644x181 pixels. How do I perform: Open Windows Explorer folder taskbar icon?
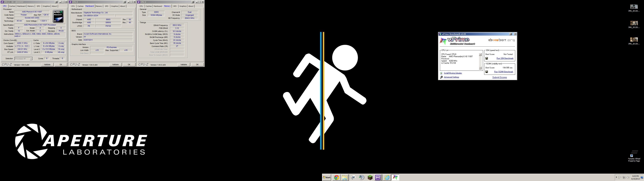pos(345,177)
